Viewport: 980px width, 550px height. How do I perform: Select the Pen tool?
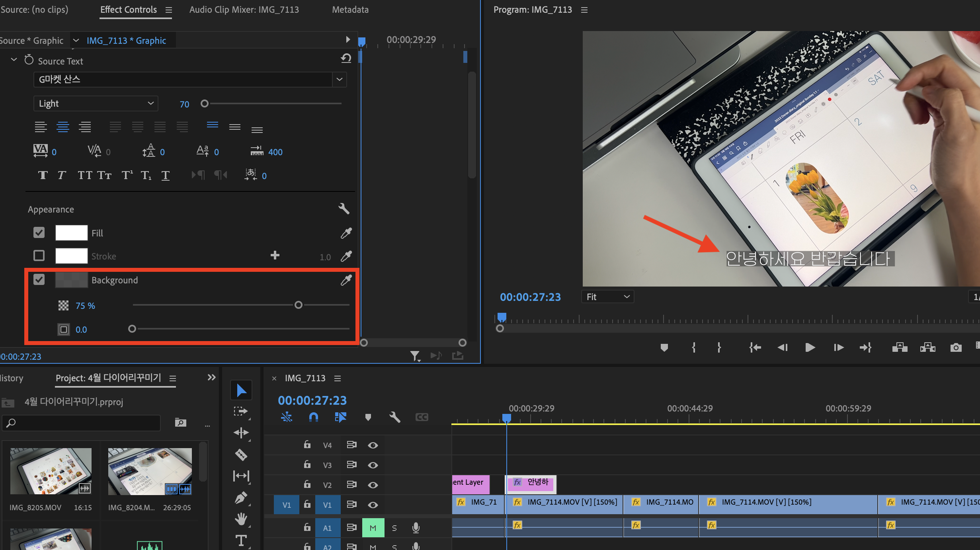tap(241, 498)
